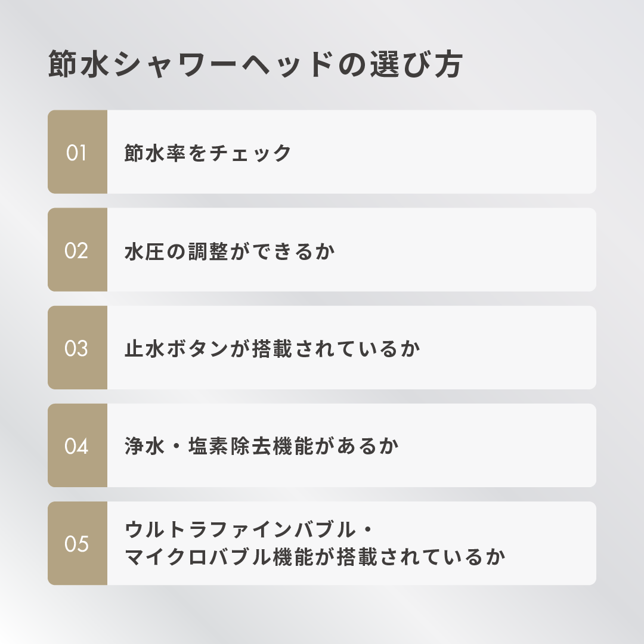Select the 05 number badge
This screenshot has width=644, height=644.
click(x=77, y=543)
